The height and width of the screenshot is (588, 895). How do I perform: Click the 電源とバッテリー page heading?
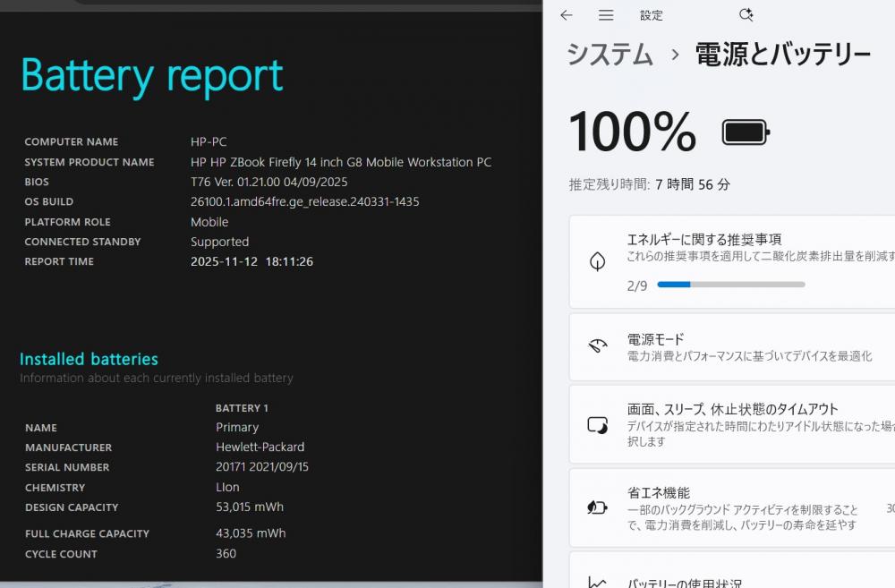tap(782, 55)
